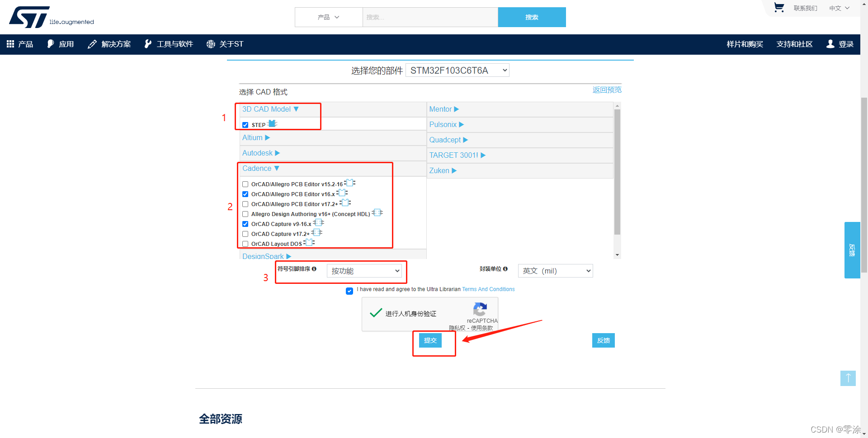Open 关于ST navigation menu
Screen dimensions: 868x438
[225, 44]
